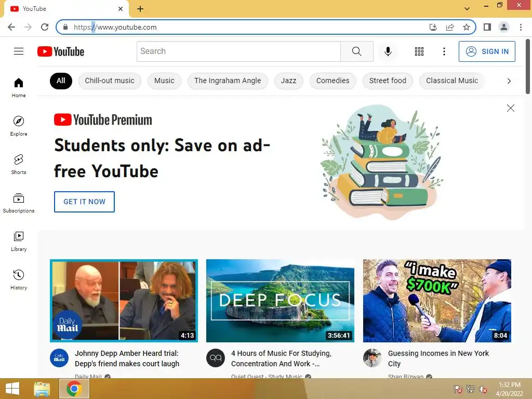Open the Windows Start button
Screen dimensions: 532x399
click(x=12, y=389)
